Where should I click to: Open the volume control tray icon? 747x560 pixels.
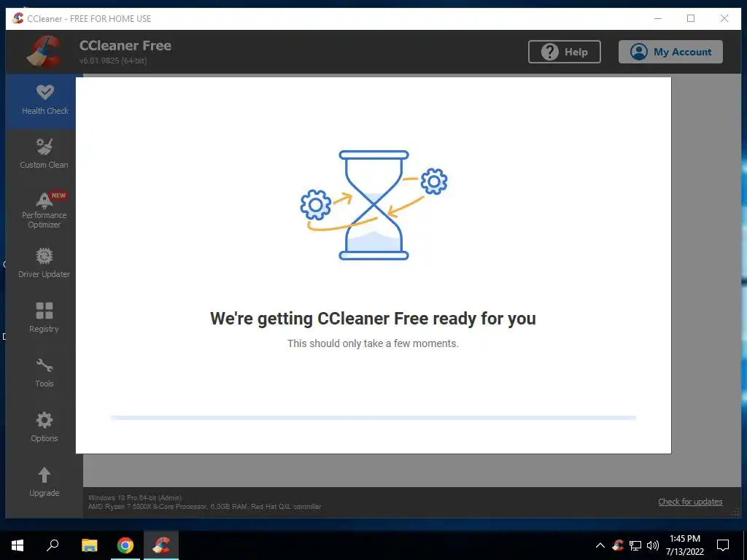tap(652, 545)
